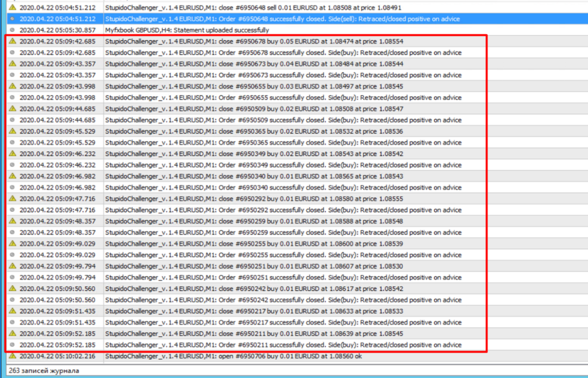Click warning icon of close #6950673 entry

(x=13, y=64)
